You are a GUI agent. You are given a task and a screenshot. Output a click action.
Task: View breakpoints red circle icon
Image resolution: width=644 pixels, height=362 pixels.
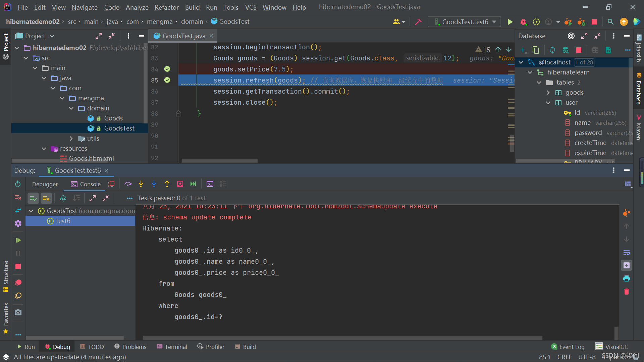(18, 282)
